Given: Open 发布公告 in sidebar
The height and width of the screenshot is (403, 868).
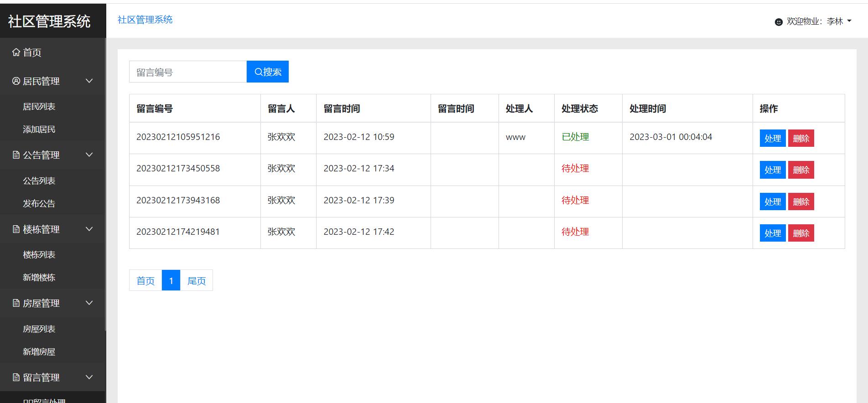Looking at the screenshot, I should [39, 204].
